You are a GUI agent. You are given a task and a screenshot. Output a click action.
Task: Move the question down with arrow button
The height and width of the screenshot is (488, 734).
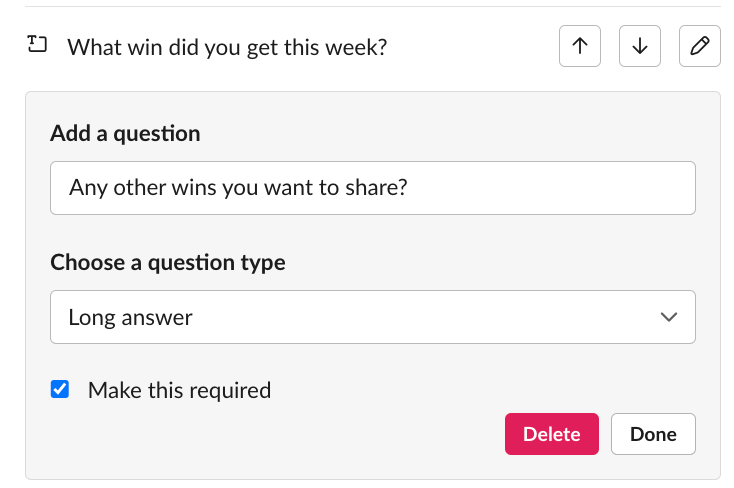(639, 46)
